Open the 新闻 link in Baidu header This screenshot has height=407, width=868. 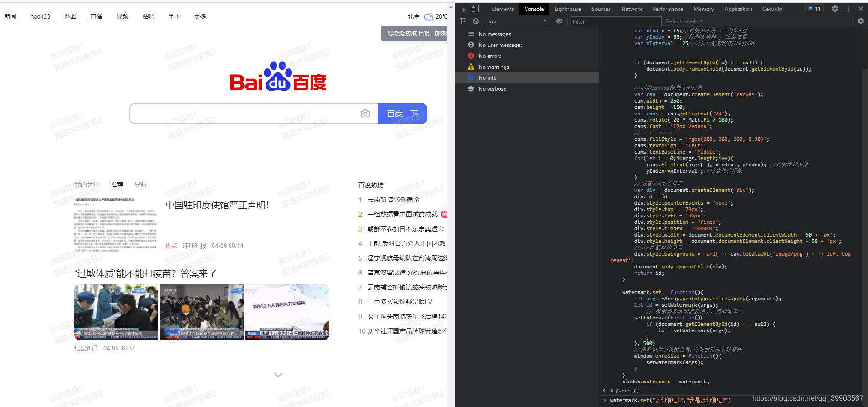10,16
